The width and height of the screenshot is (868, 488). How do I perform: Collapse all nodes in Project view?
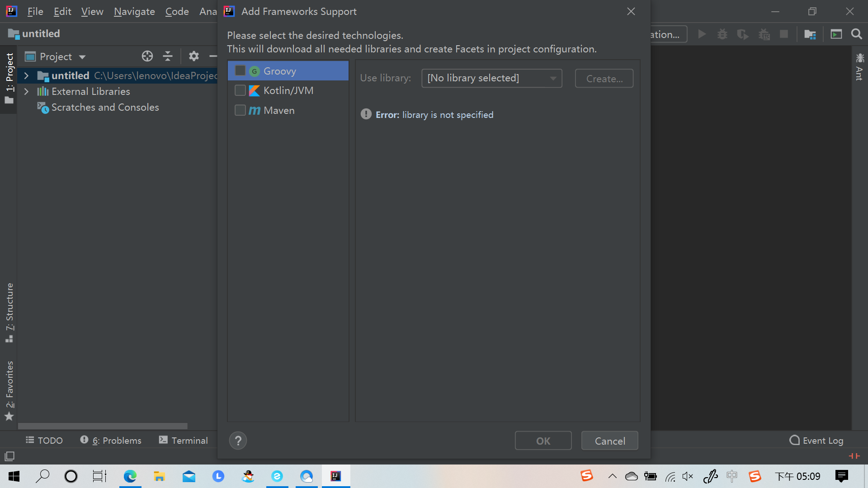coord(167,56)
